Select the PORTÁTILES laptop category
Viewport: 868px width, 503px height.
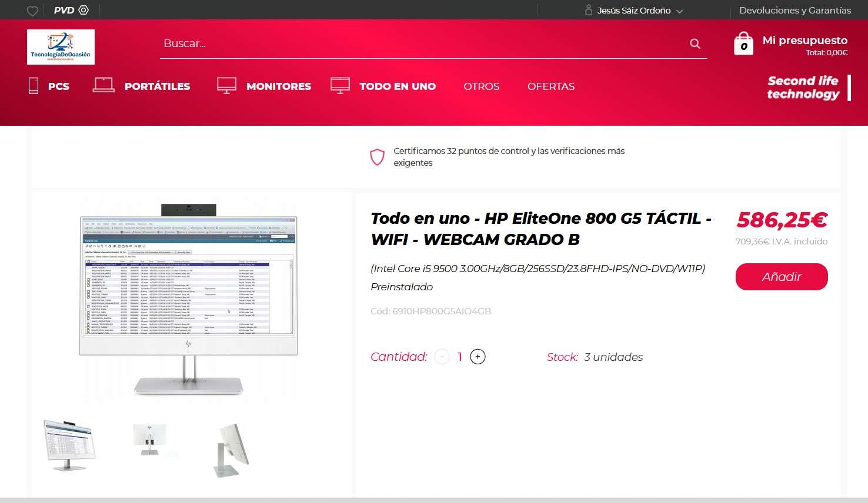point(142,86)
